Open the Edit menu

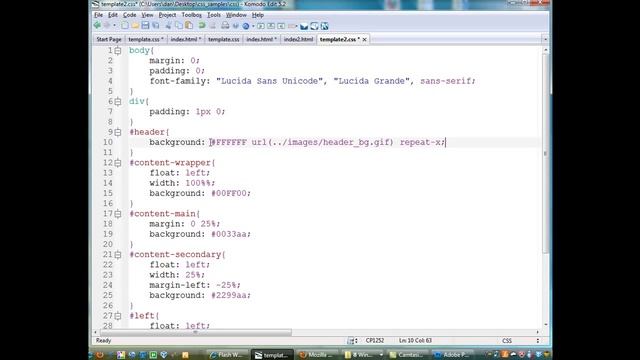[113, 15]
